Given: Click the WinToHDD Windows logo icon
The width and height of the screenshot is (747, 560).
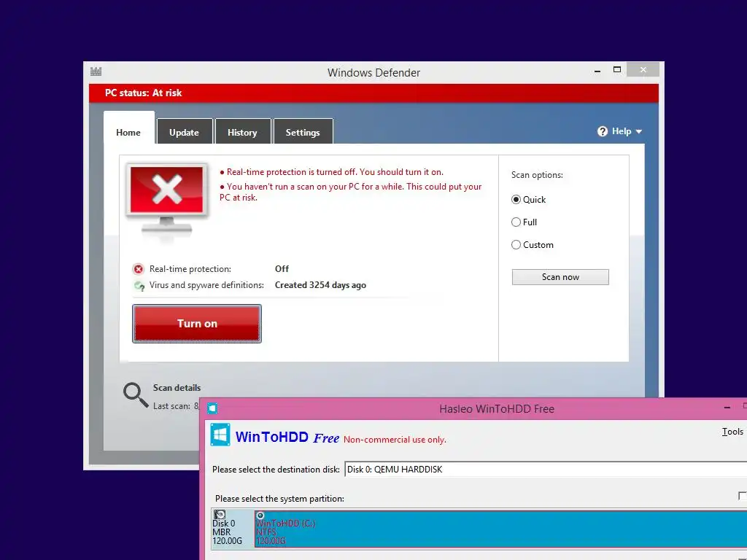Looking at the screenshot, I should (x=220, y=435).
